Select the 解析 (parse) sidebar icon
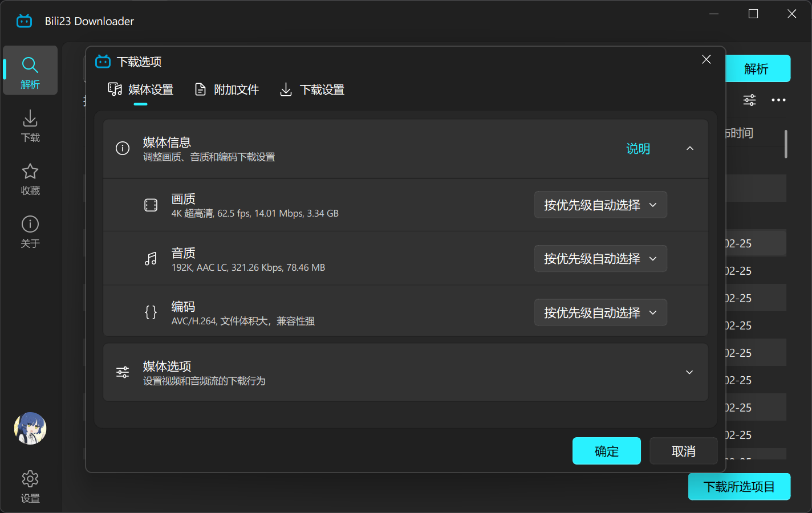812x513 pixels. [30, 70]
